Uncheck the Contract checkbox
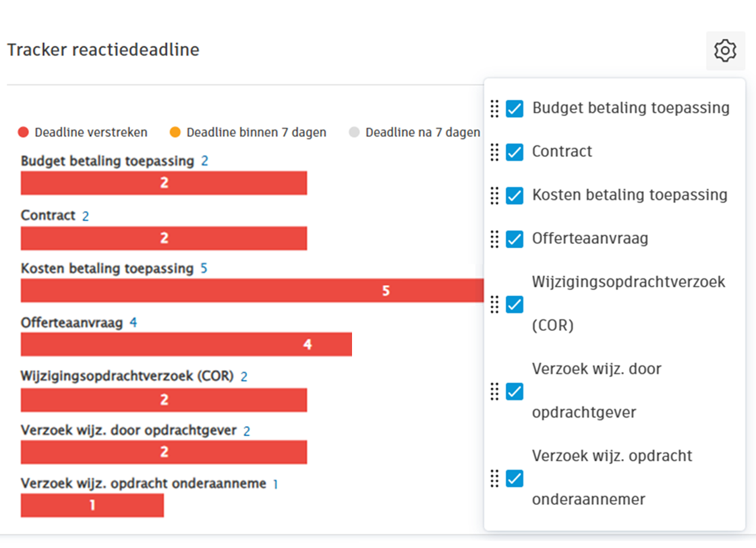 point(515,152)
